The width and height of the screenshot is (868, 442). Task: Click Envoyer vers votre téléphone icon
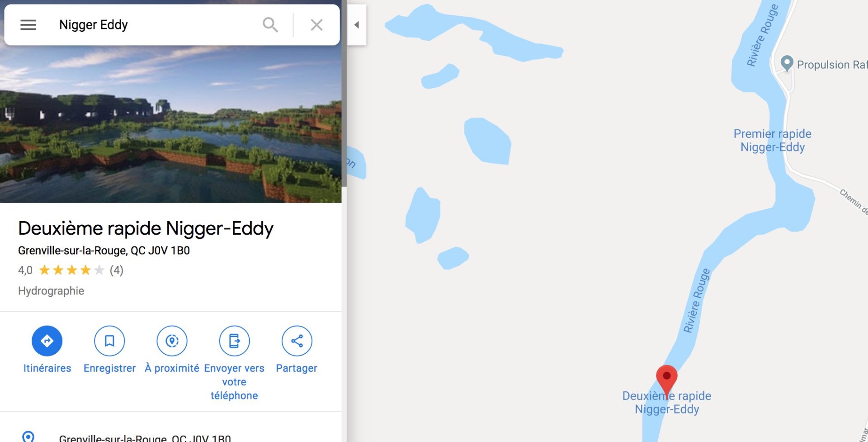coord(234,341)
